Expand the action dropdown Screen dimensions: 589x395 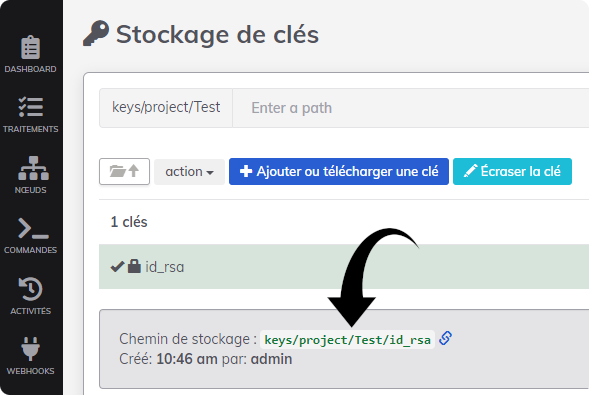(189, 172)
